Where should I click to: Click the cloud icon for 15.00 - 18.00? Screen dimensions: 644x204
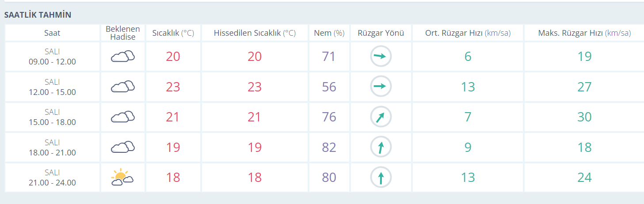122,117
